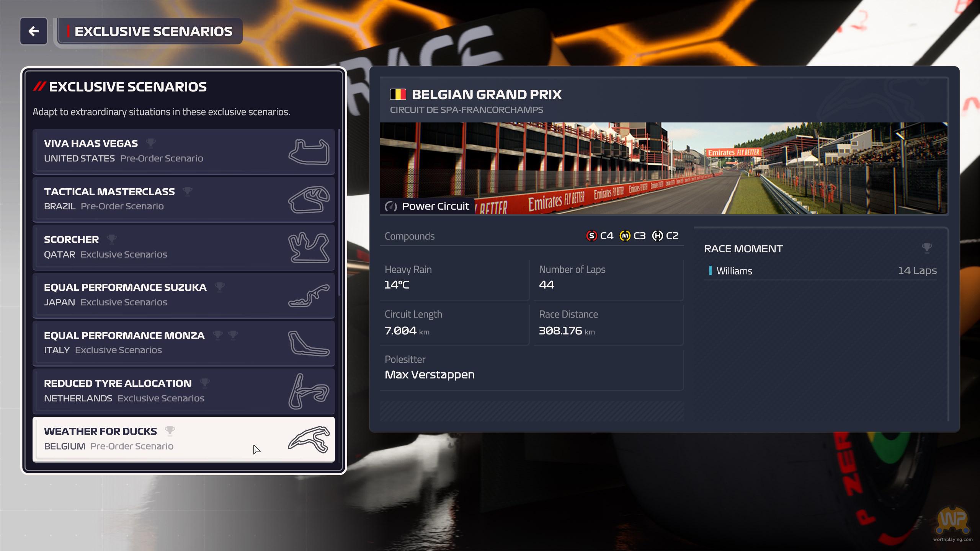
Task: Click the red soft C4 compound icon
Action: click(x=591, y=236)
